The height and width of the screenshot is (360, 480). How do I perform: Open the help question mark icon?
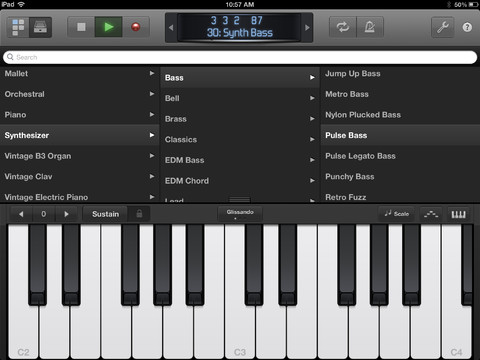click(467, 27)
